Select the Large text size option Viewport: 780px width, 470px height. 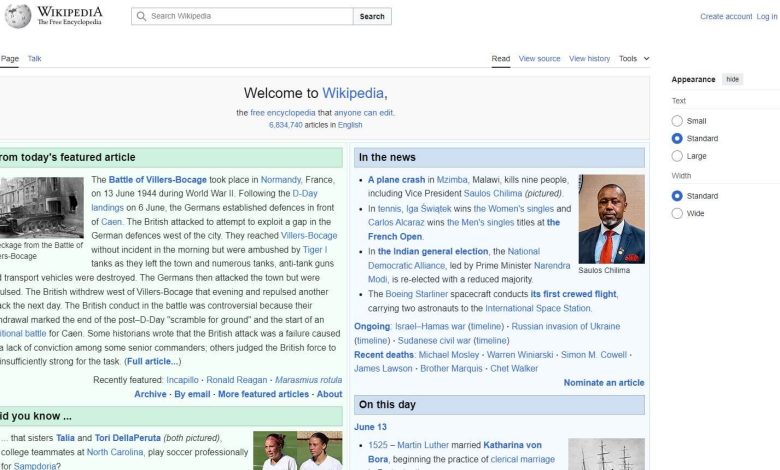coord(678,156)
